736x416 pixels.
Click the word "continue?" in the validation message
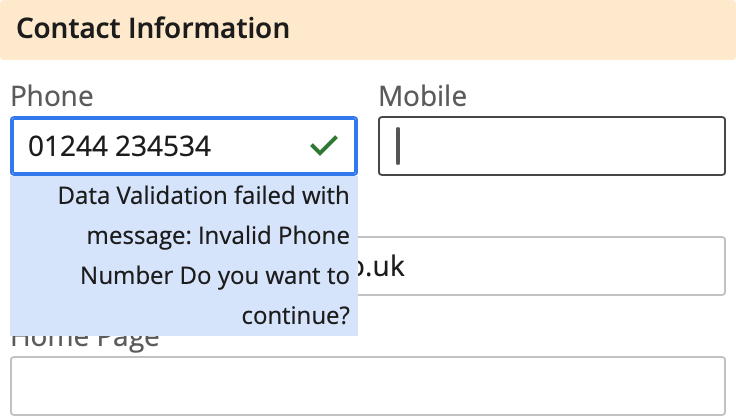pos(296,316)
